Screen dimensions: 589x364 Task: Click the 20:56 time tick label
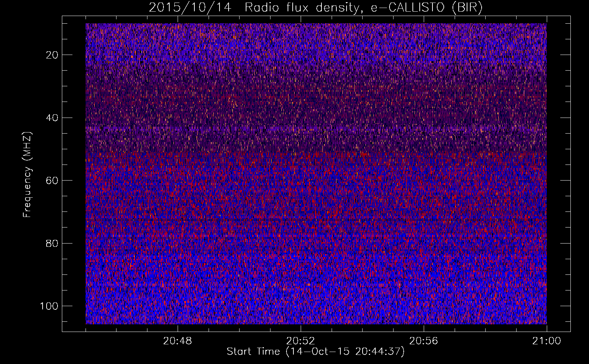pos(424,341)
